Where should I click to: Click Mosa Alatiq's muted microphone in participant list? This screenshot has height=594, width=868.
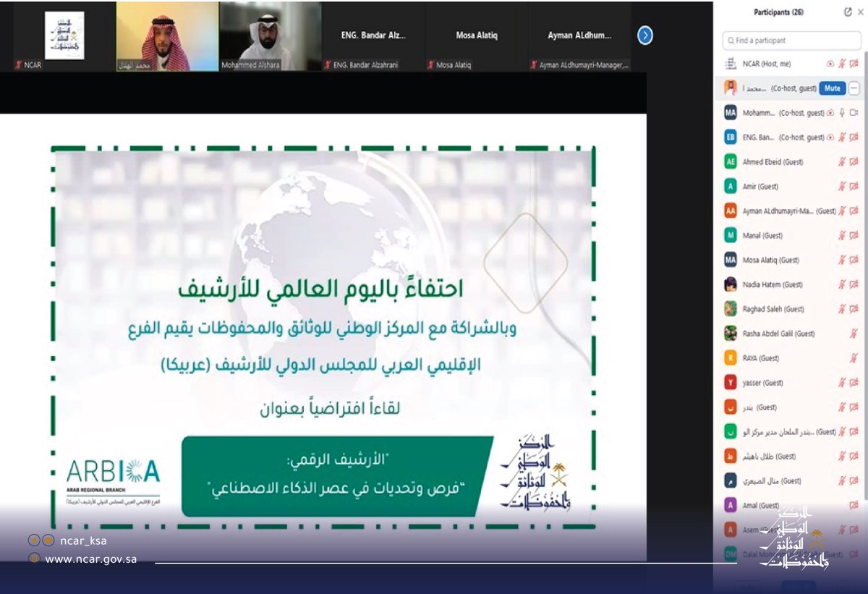[x=842, y=260]
